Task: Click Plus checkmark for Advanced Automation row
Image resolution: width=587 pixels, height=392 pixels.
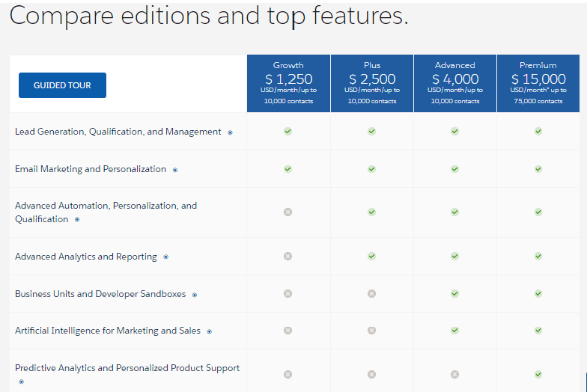Action: coord(371,212)
